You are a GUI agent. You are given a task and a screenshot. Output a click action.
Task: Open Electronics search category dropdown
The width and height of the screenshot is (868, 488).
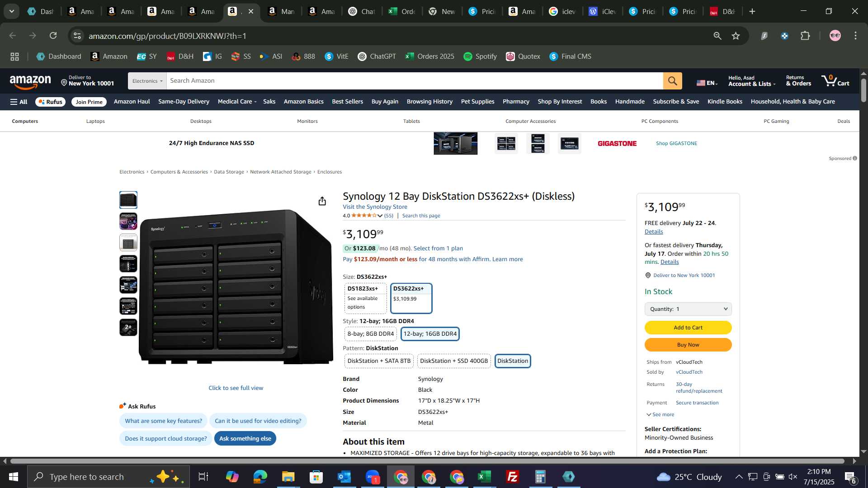tap(147, 81)
